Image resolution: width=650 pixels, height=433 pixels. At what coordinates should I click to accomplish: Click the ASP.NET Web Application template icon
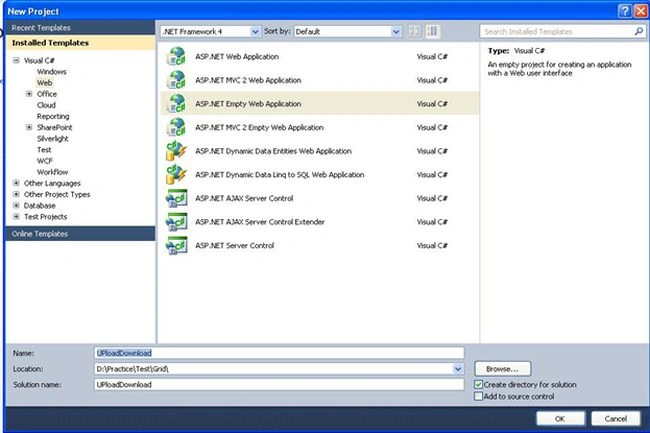(x=177, y=57)
